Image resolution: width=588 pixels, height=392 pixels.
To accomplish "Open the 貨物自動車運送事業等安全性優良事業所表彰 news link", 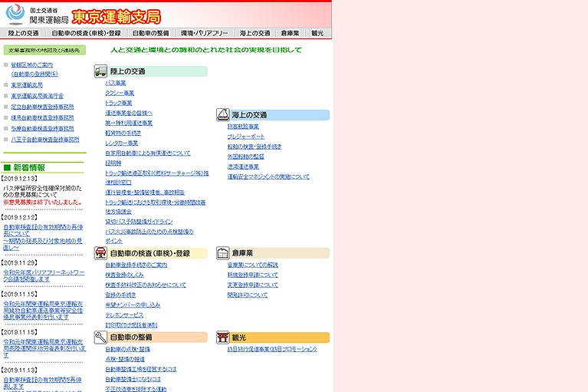I will (x=43, y=311).
